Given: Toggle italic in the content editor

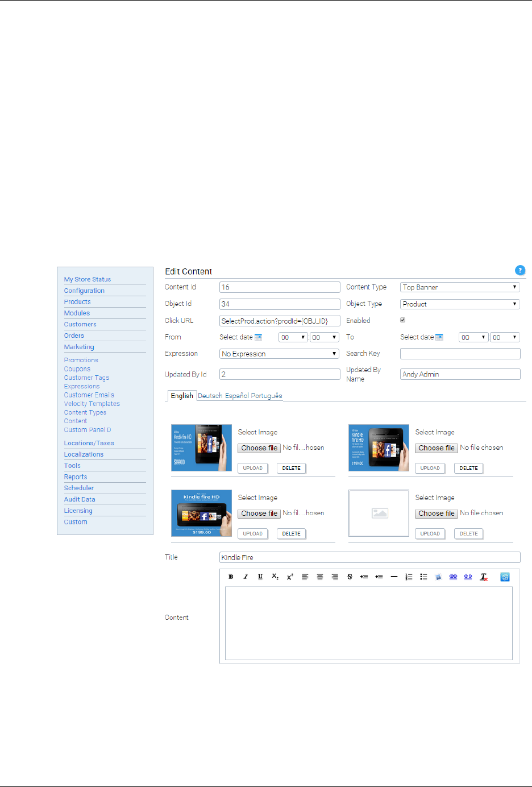Looking at the screenshot, I should coord(246,577).
